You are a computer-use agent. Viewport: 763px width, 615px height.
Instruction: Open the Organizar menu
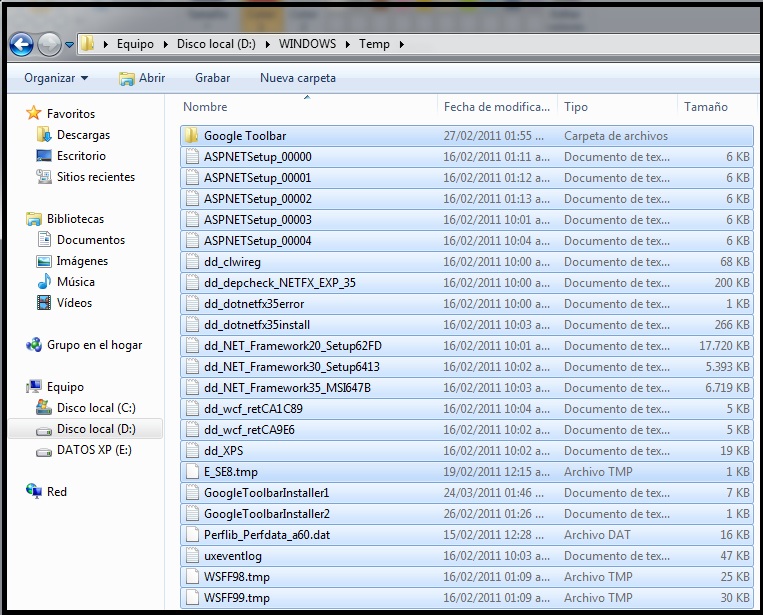click(x=56, y=78)
